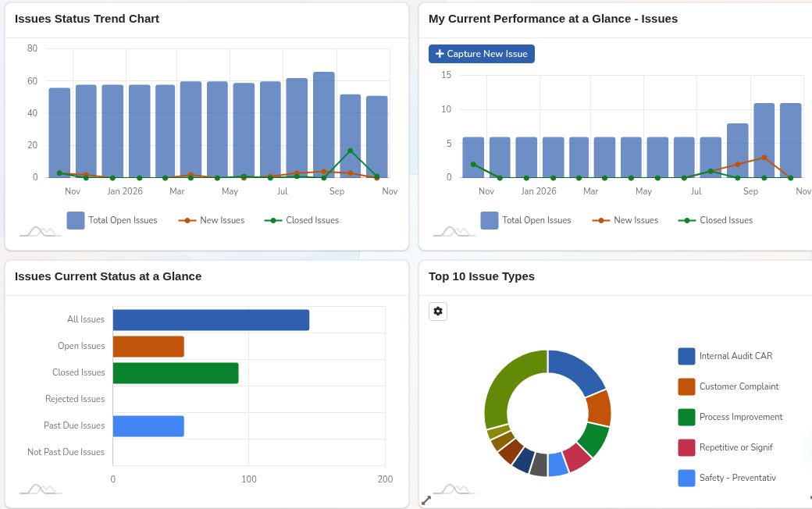
Task: Click the Rejected Issues axis label
Action: [75, 399]
